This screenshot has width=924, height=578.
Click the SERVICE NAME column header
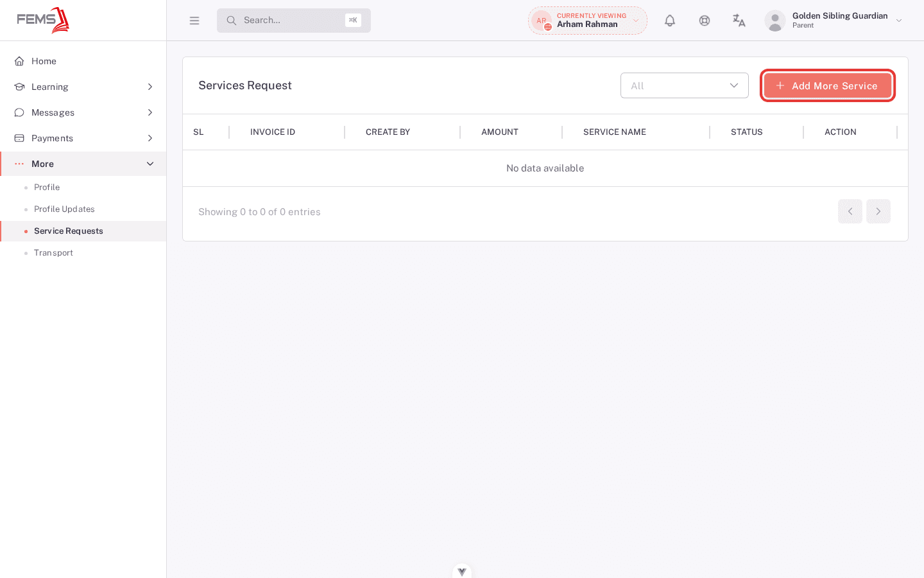click(615, 132)
